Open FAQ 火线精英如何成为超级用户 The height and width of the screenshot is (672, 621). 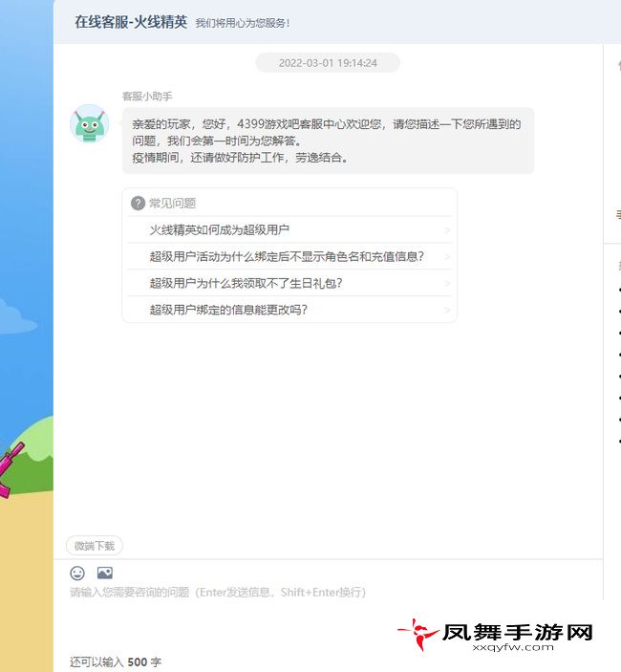coord(289,229)
